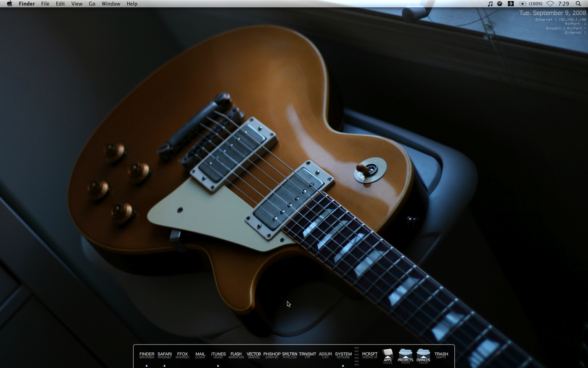Launch MCRSFT Windows XP from the dock
Image resolution: width=588 pixels, height=368 pixels.
[x=370, y=355]
